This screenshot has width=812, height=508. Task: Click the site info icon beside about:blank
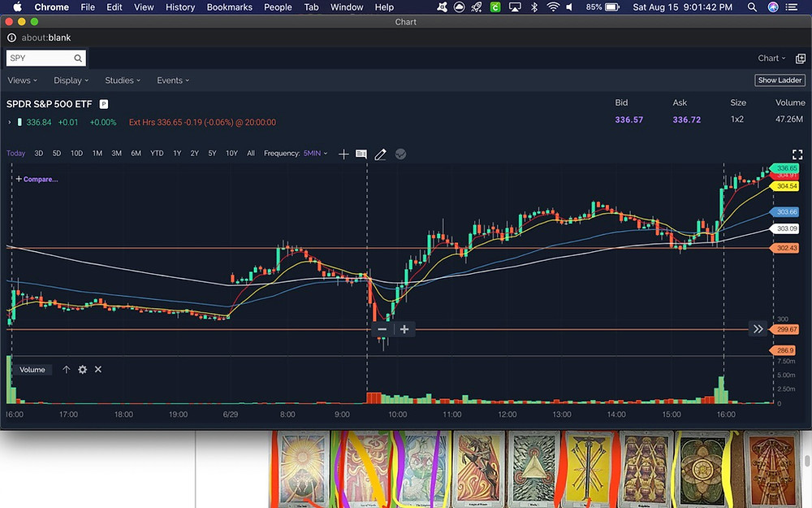tap(11, 38)
